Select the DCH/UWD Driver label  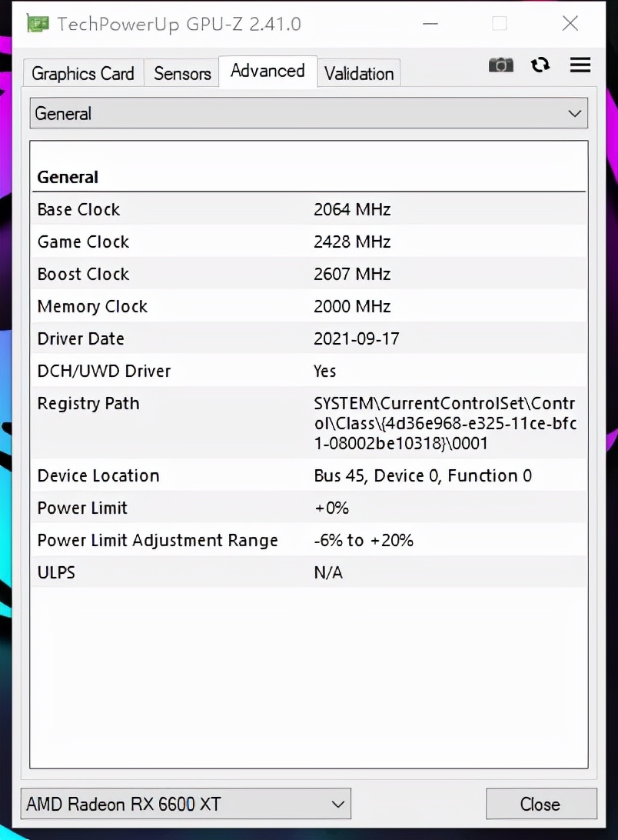coord(104,371)
